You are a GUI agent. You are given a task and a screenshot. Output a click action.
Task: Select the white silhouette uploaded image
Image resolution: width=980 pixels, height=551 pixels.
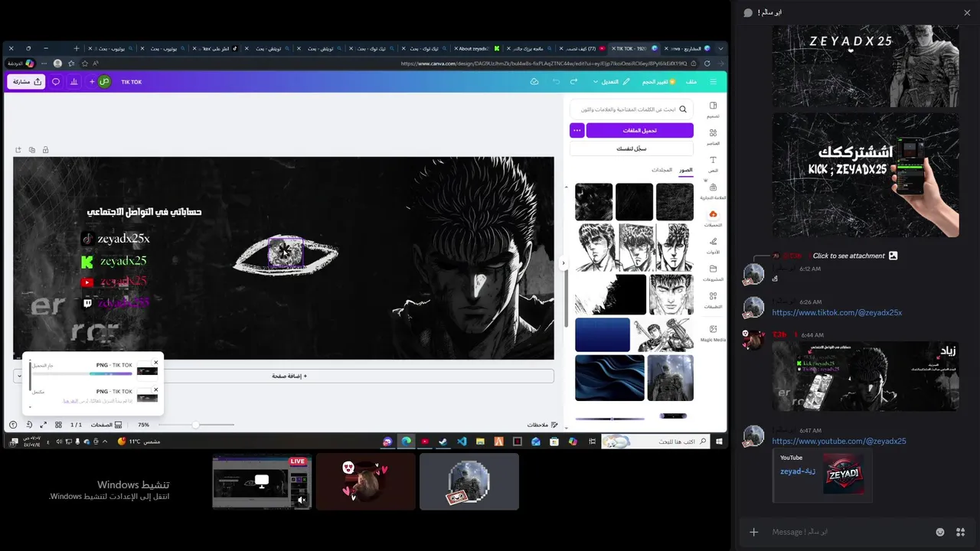(611, 295)
